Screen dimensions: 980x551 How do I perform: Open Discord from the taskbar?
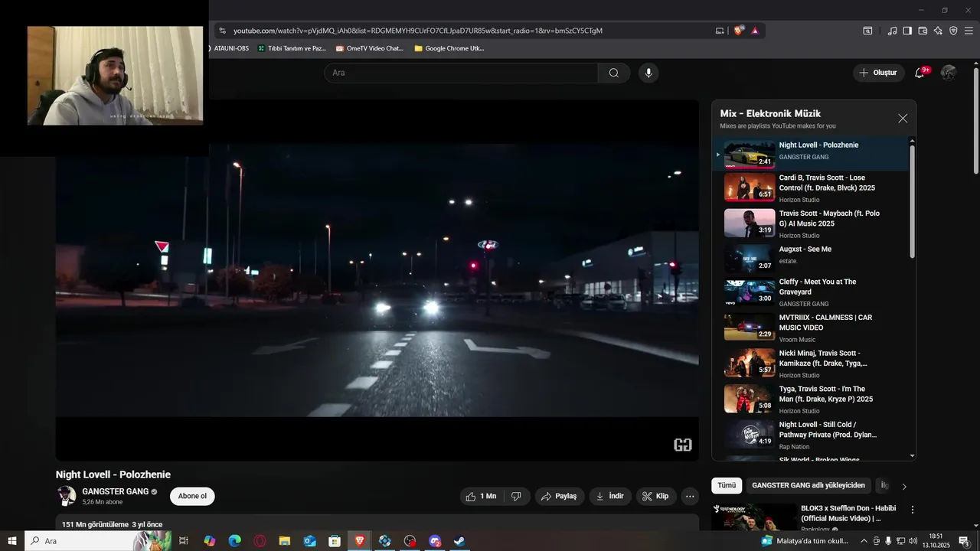[x=435, y=541]
